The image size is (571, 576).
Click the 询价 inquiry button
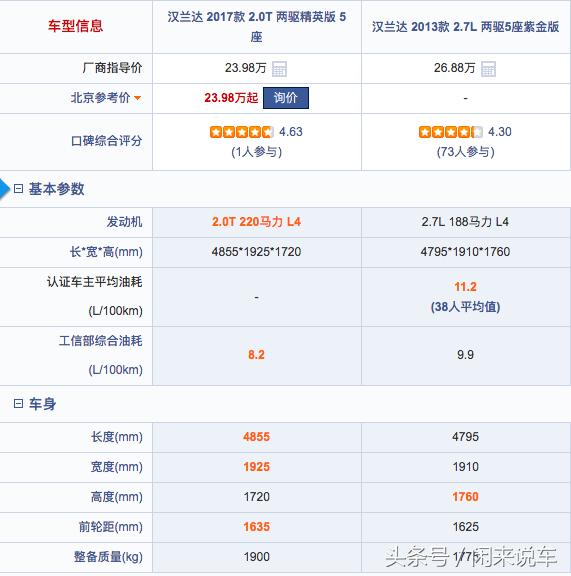tap(286, 98)
